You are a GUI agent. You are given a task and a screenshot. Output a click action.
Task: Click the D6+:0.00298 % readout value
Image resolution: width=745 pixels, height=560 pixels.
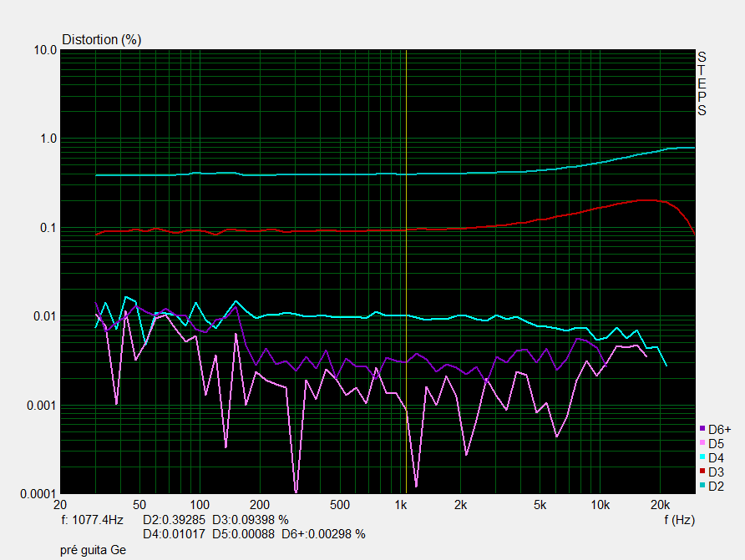[x=323, y=534]
